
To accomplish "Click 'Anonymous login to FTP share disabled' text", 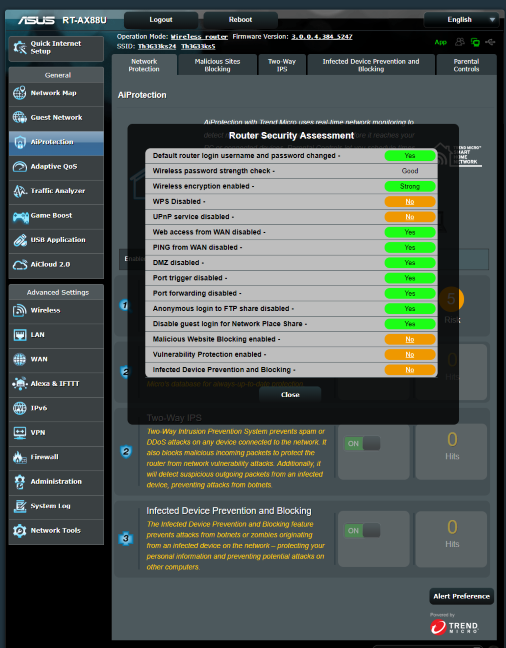I will [x=223, y=309].
